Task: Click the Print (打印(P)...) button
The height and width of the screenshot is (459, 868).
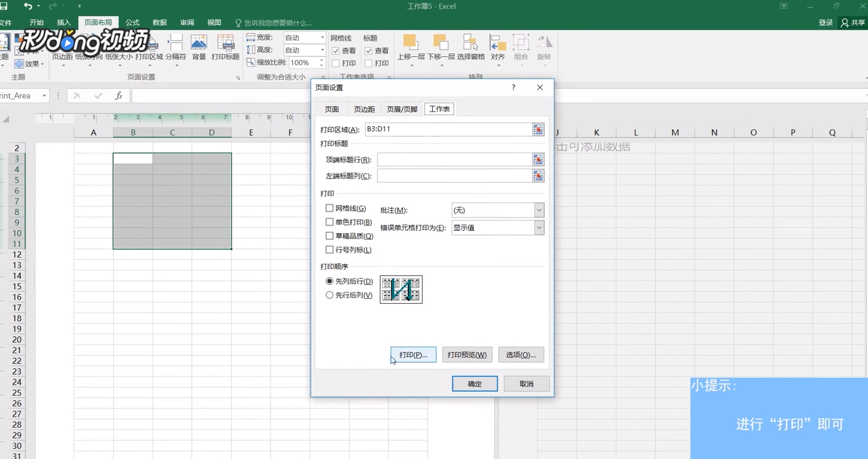Action: tap(414, 355)
